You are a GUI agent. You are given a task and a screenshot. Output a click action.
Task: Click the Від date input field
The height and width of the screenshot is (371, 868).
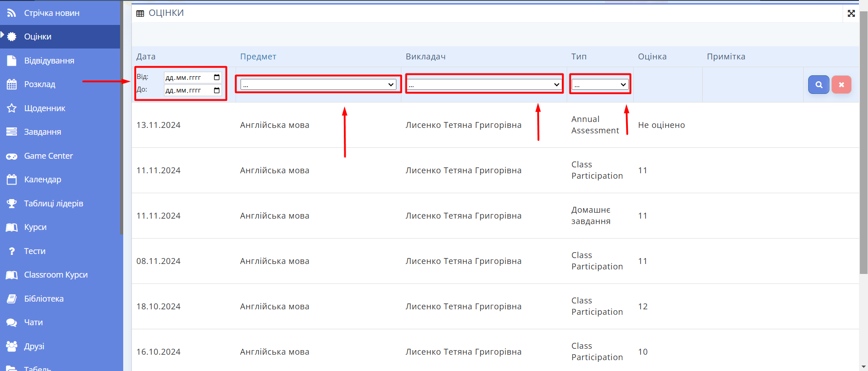tap(186, 78)
